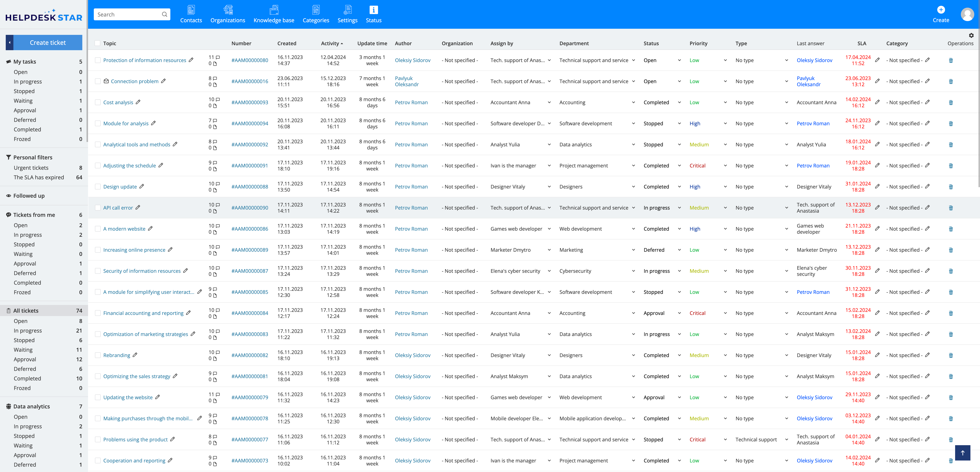
Task: Click the table settings gear icon
Action: pyautogui.click(x=971, y=35)
